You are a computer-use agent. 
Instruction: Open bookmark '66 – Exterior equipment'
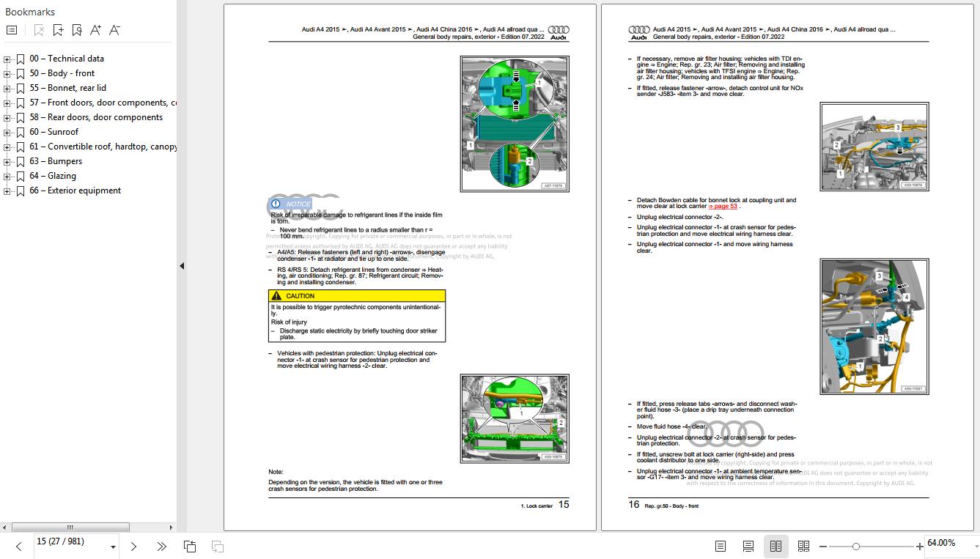(x=75, y=190)
